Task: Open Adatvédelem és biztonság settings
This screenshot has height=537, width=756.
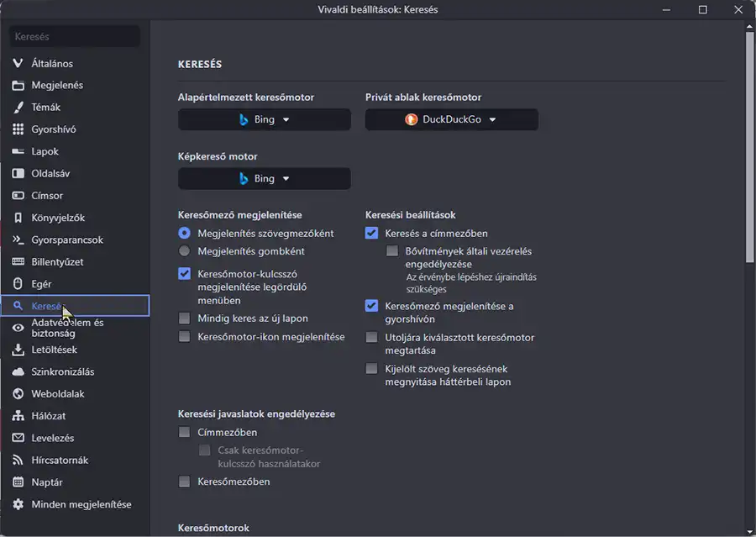Action: tap(67, 328)
